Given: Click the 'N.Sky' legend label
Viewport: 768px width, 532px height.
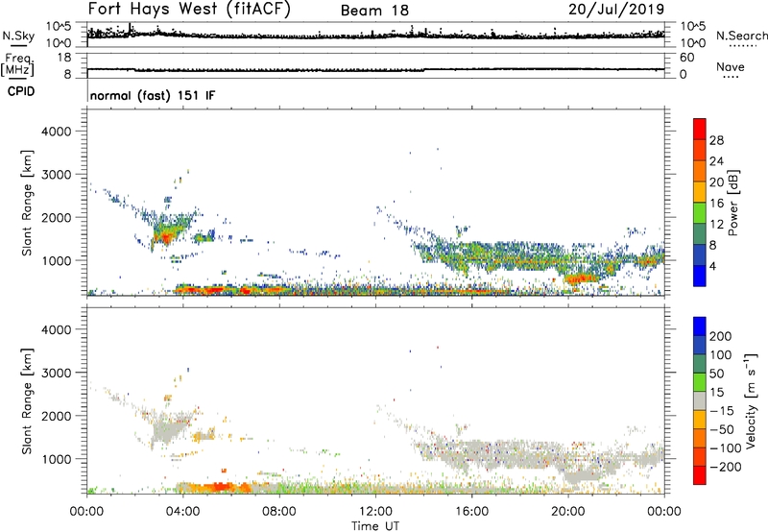Looking at the screenshot, I should (x=18, y=36).
